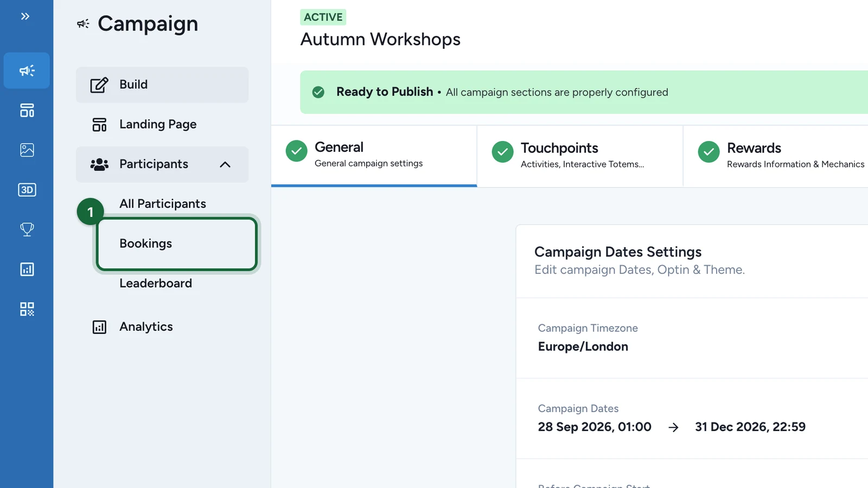
Task: Click the Rewards green checkmark icon
Action: click(x=709, y=152)
